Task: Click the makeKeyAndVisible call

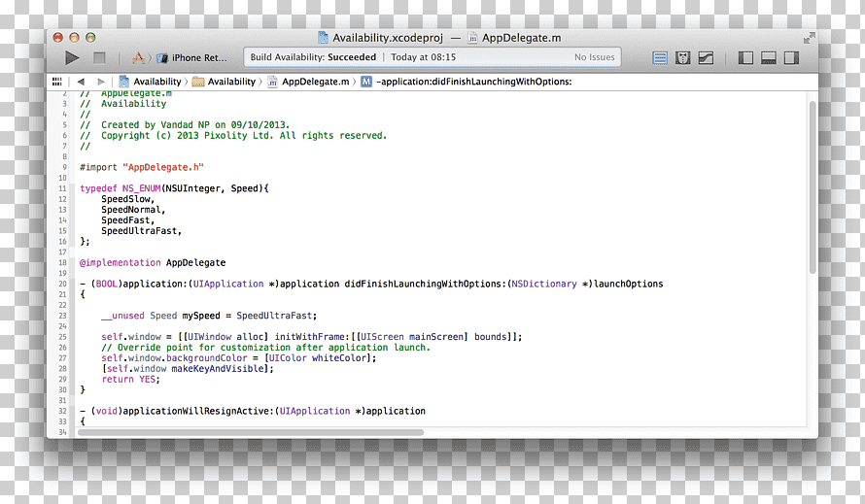Action: click(x=218, y=368)
